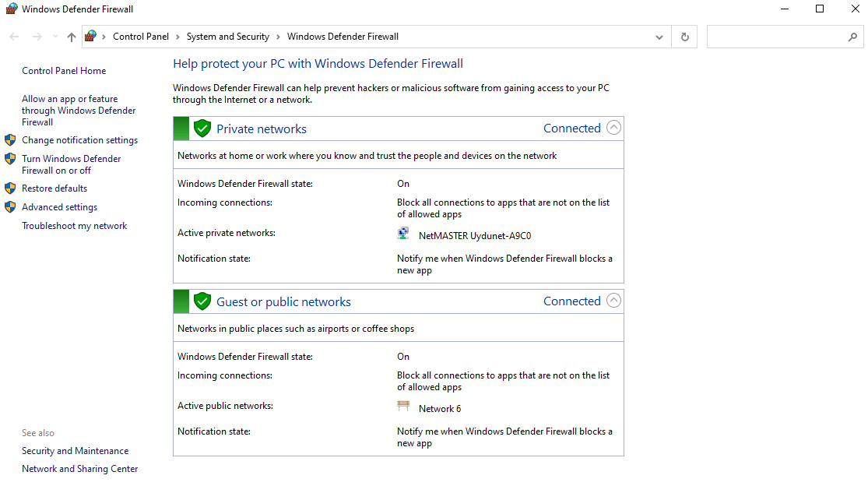Collapse the Guest or public networks section
868x486 pixels.
coord(613,300)
